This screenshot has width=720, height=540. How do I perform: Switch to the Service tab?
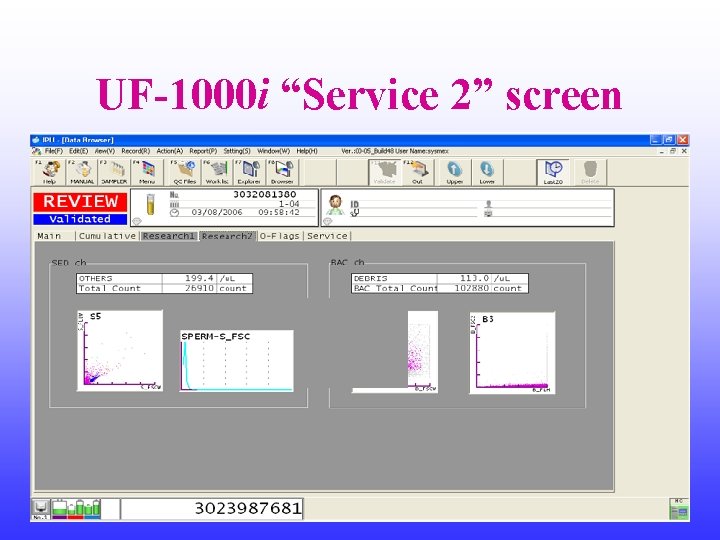327,236
